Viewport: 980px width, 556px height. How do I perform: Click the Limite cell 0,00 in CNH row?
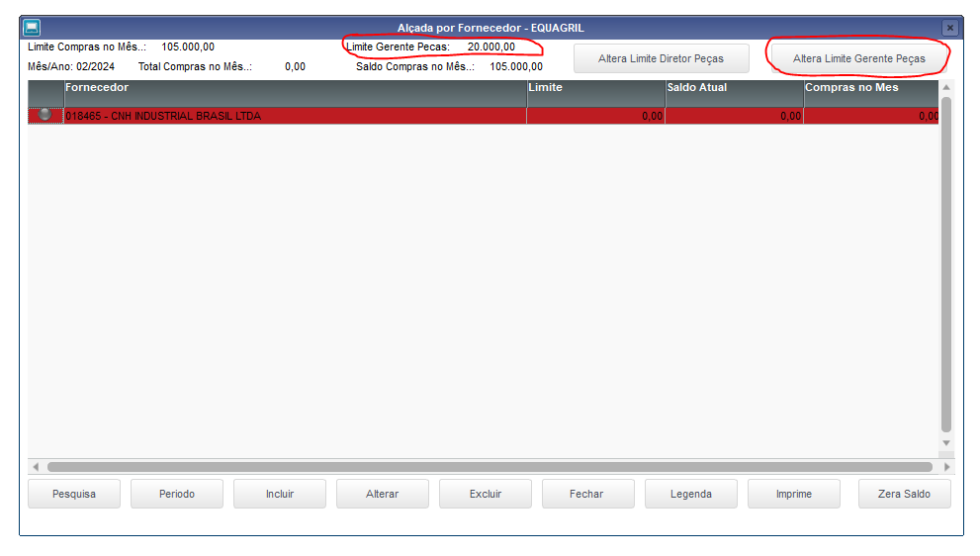(x=596, y=116)
